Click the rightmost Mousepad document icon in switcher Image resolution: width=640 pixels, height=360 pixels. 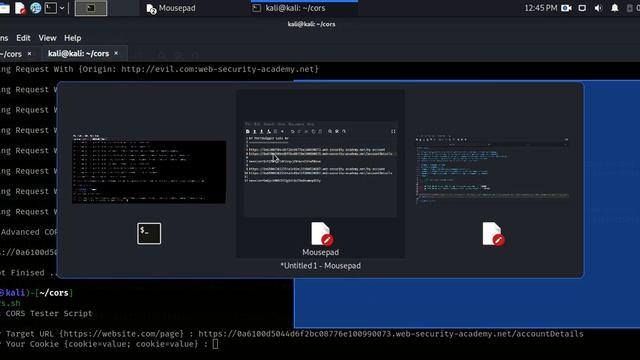(x=493, y=234)
